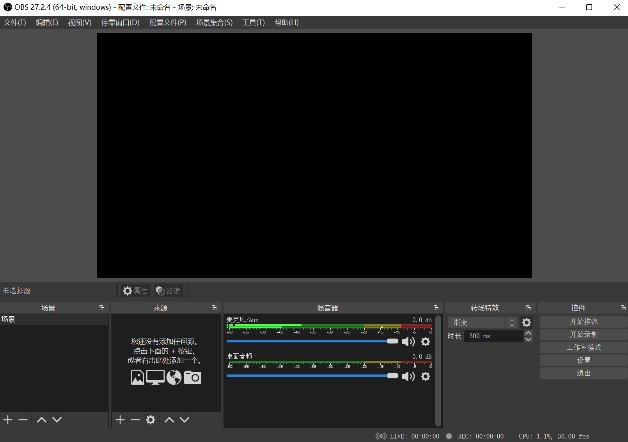Move the source up in the Sources panel
This screenshot has height=442, width=628.
coord(169,420)
